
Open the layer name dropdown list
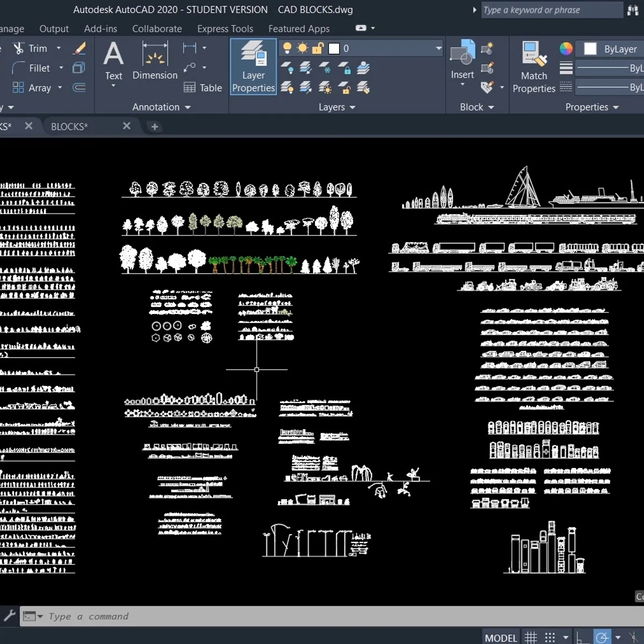(438, 48)
